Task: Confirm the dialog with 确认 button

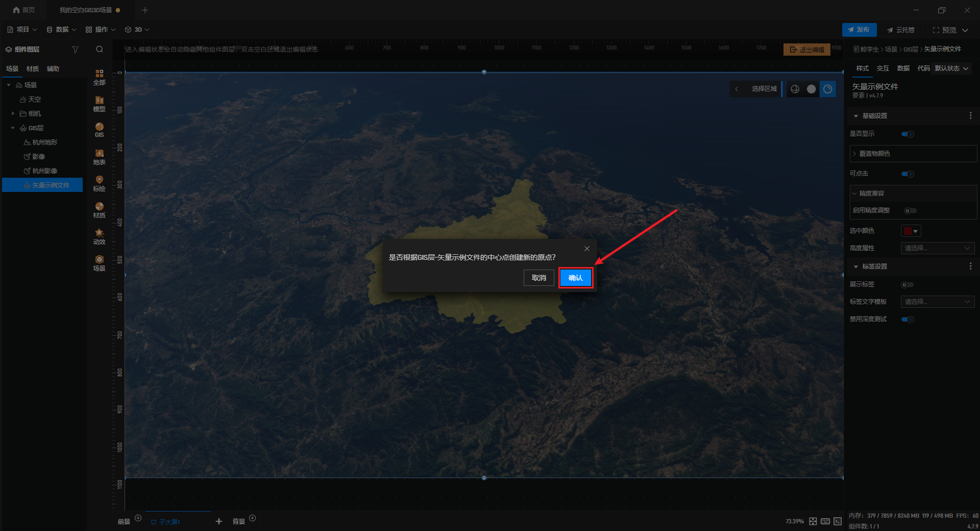Action: (x=575, y=278)
